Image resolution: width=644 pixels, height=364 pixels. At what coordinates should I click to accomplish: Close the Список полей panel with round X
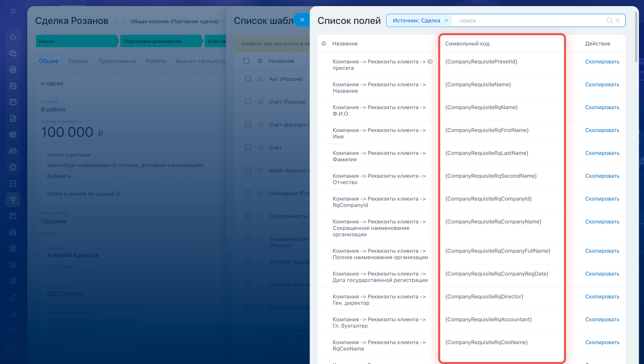(x=302, y=20)
